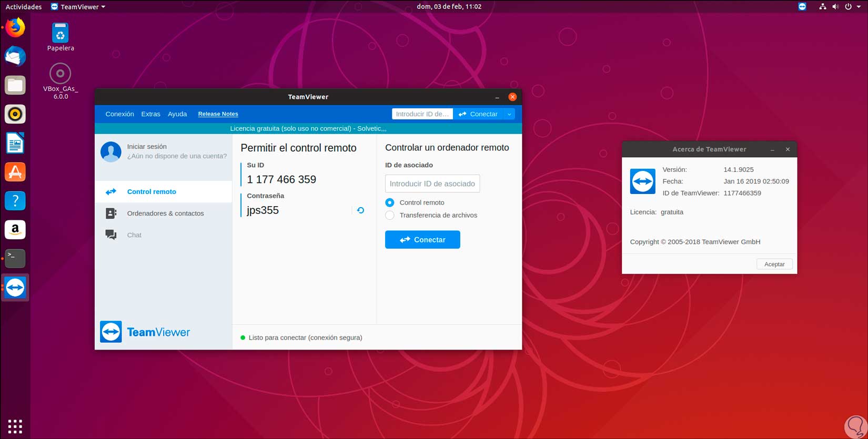
Task: Click ID value 1177466359 in about dialog
Action: [x=742, y=193]
